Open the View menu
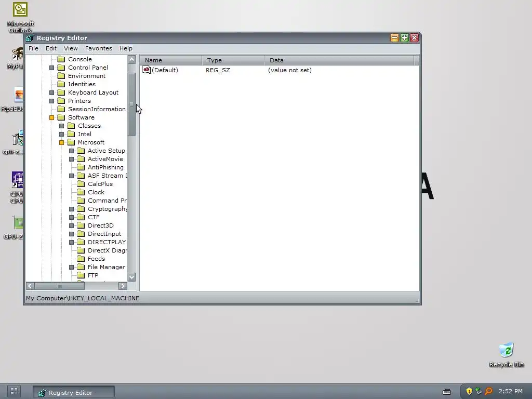Screen dimensions: 532x399 (x=71, y=48)
